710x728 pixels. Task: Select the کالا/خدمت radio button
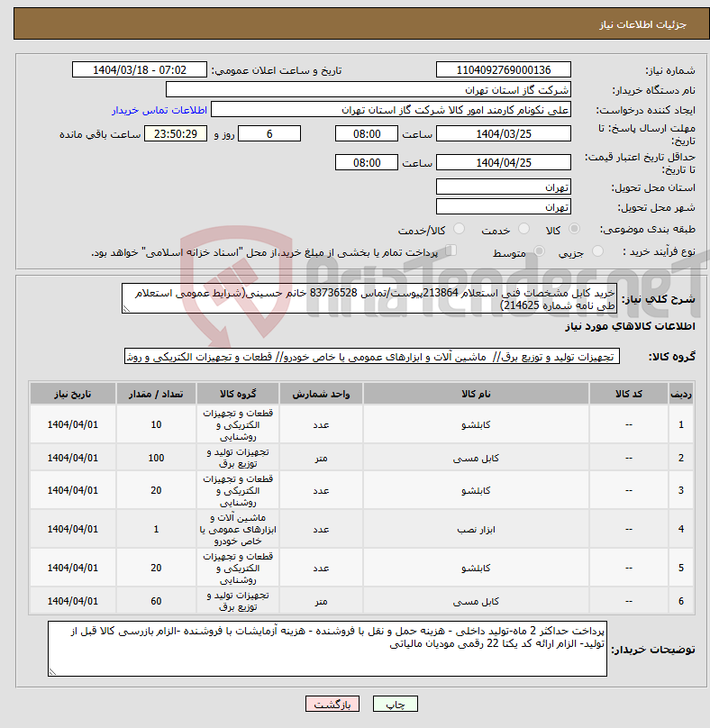point(459,229)
